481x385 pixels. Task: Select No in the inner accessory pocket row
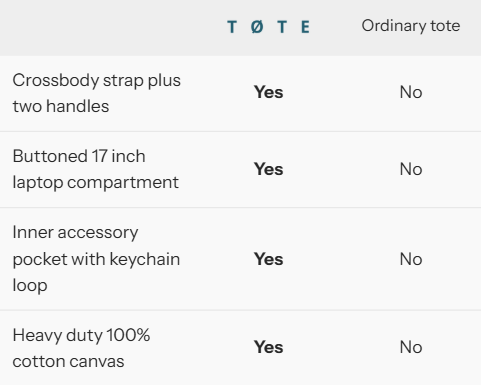pos(411,259)
